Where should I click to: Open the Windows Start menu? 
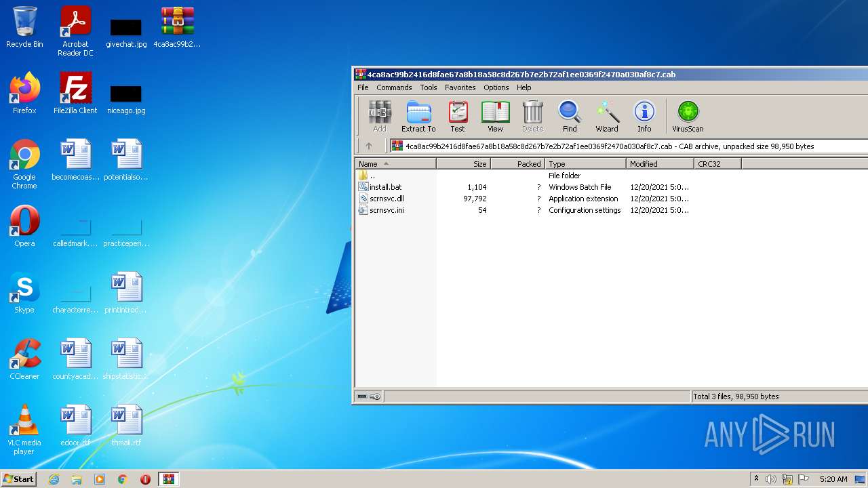click(x=18, y=479)
